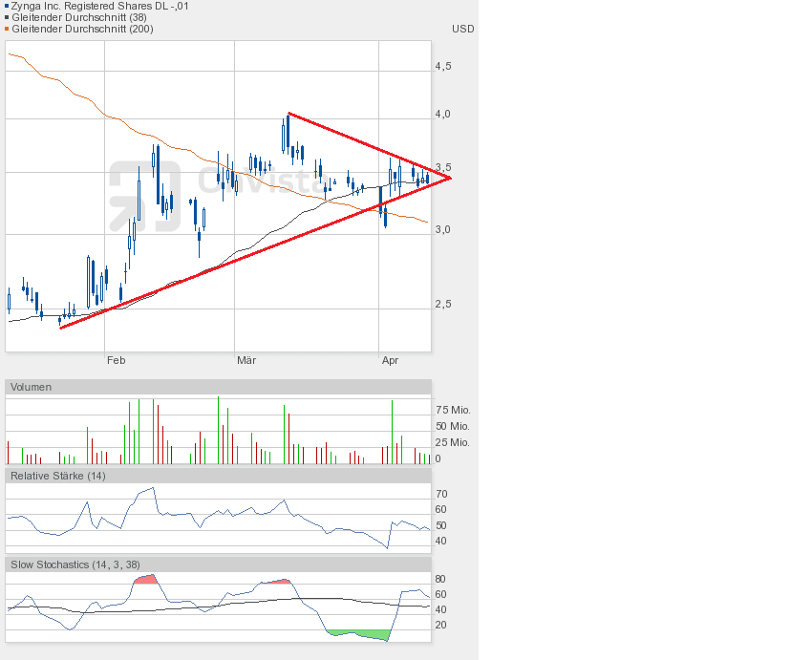Click the 4,5 price axis label
The image size is (812, 660).
tap(443, 66)
